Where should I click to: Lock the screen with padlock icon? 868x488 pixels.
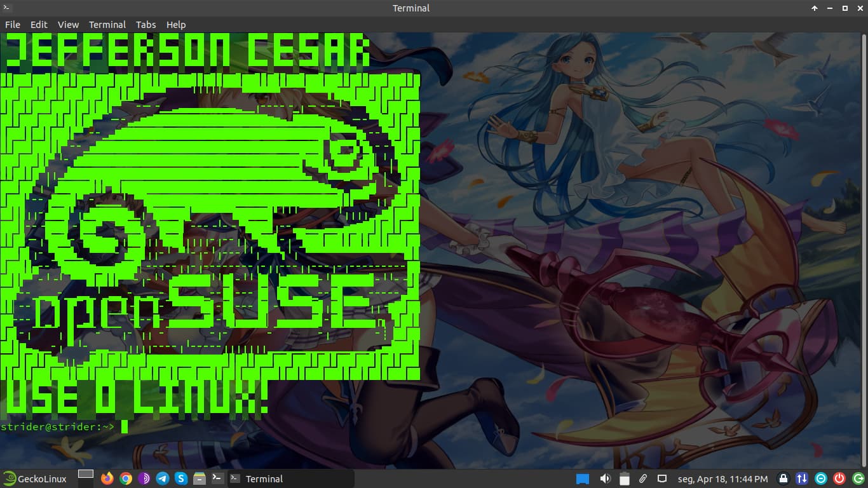pyautogui.click(x=783, y=478)
